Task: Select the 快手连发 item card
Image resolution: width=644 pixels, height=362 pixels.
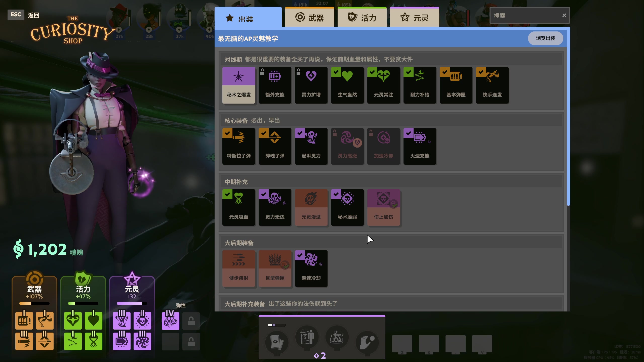Action: (x=492, y=85)
